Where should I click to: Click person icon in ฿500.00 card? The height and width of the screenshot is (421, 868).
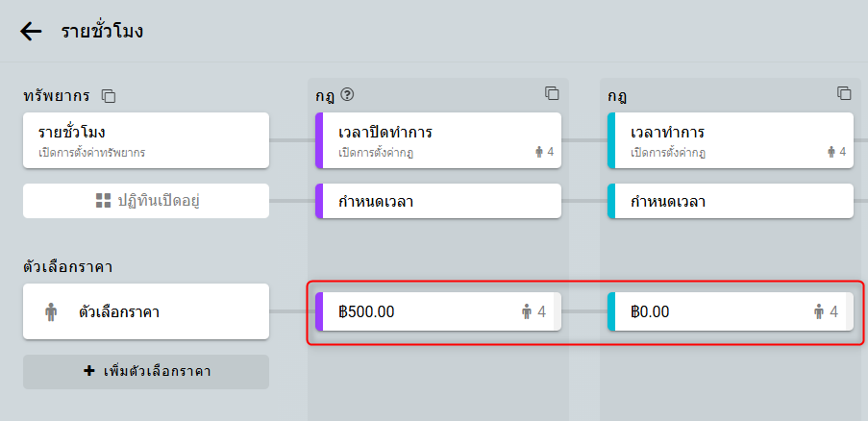[527, 311]
